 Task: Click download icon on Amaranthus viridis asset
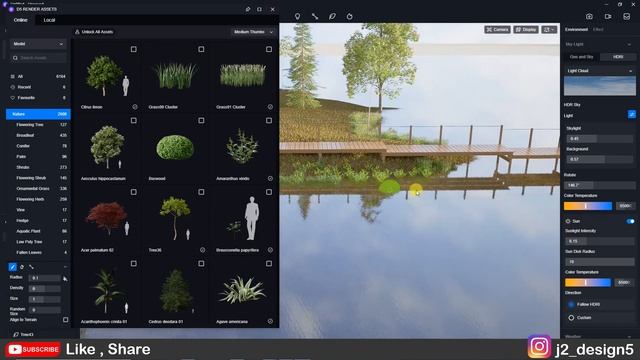(x=270, y=178)
